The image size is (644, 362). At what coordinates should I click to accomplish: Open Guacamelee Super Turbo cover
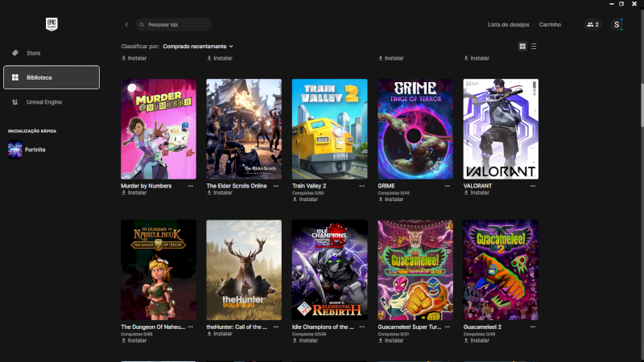(415, 270)
